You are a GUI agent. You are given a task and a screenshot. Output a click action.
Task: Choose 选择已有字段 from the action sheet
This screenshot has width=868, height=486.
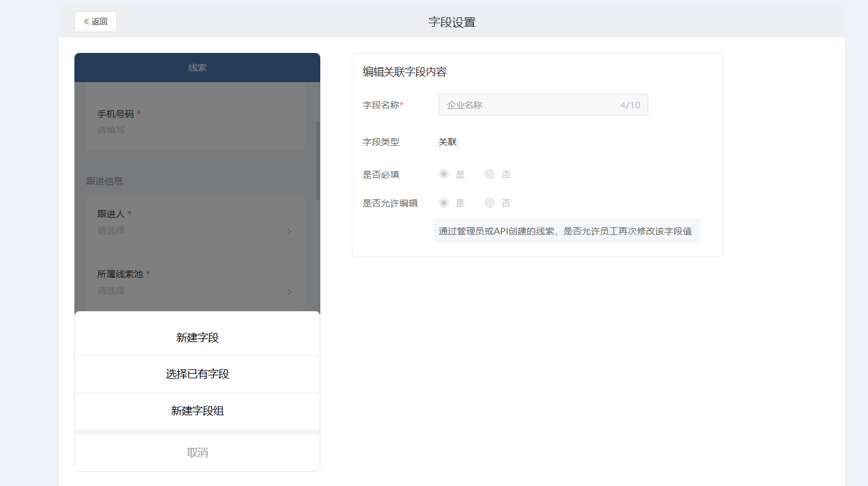tap(197, 374)
